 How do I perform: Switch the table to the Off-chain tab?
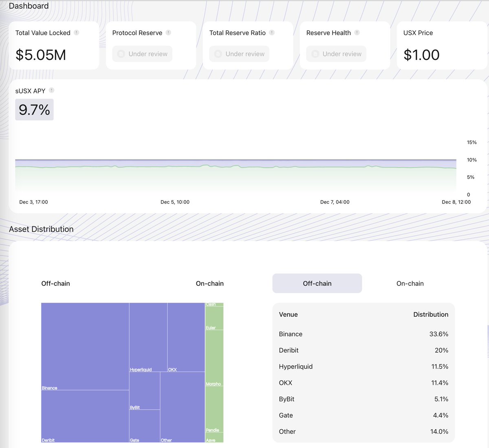point(317,283)
